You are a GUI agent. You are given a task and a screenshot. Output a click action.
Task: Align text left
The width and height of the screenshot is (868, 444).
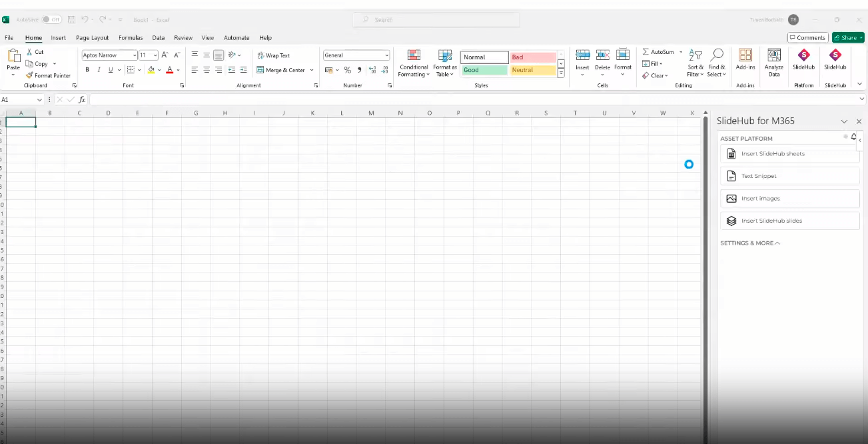click(195, 70)
